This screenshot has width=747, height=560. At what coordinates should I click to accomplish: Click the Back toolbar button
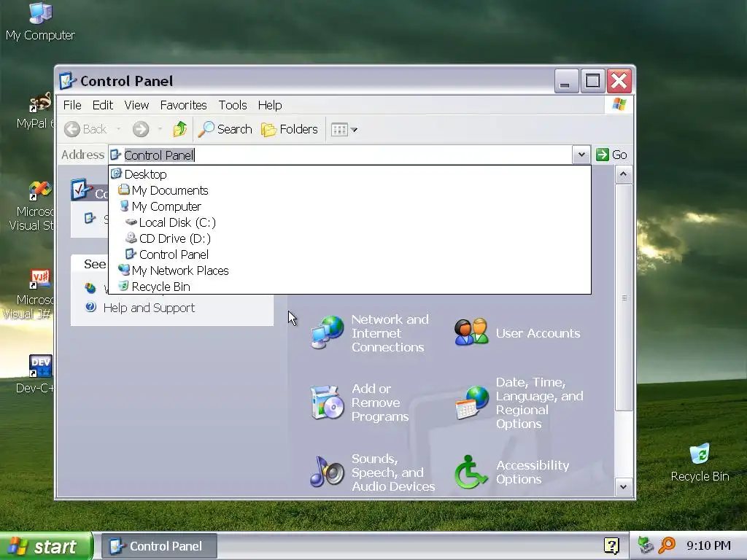pos(86,129)
